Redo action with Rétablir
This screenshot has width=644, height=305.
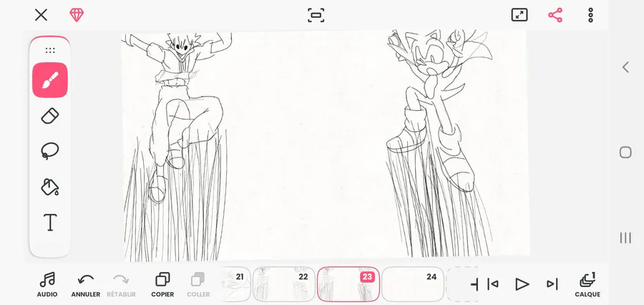[121, 285]
